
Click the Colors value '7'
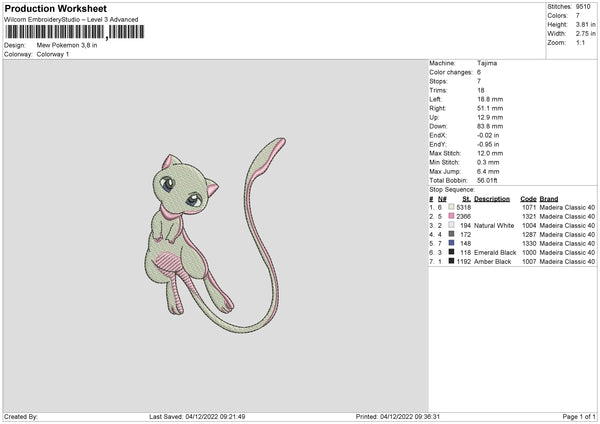(x=578, y=16)
